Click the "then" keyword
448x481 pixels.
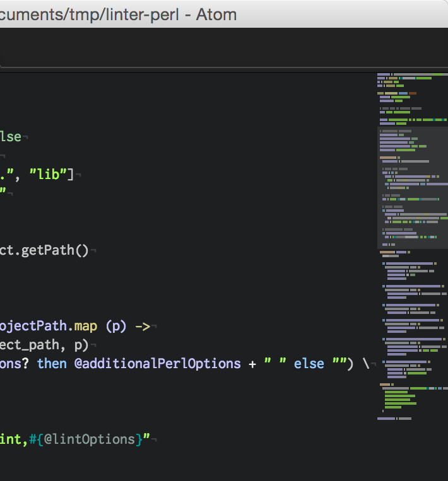[x=52, y=364]
